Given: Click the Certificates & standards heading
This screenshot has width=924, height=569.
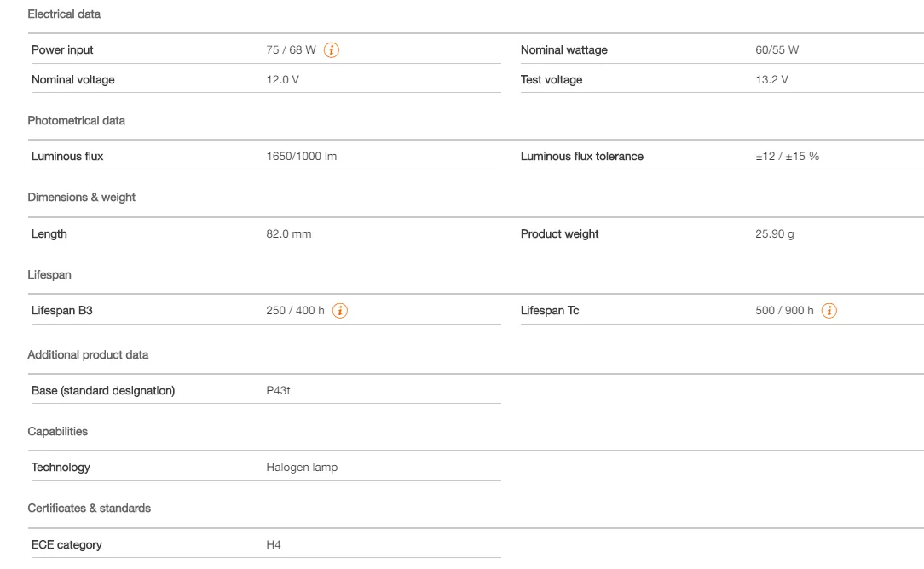Looking at the screenshot, I should (x=90, y=509).
